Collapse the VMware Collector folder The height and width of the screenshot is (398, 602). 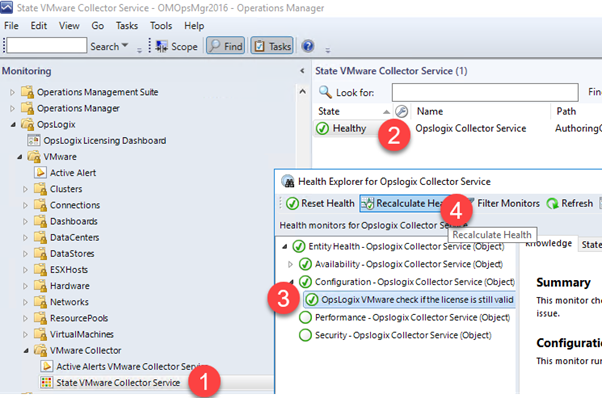coord(26,350)
